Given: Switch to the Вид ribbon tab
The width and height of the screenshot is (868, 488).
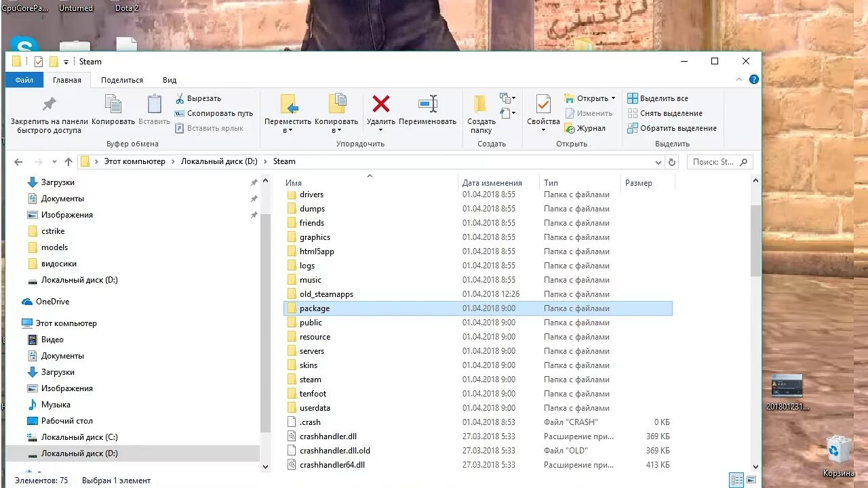Looking at the screenshot, I should 169,79.
